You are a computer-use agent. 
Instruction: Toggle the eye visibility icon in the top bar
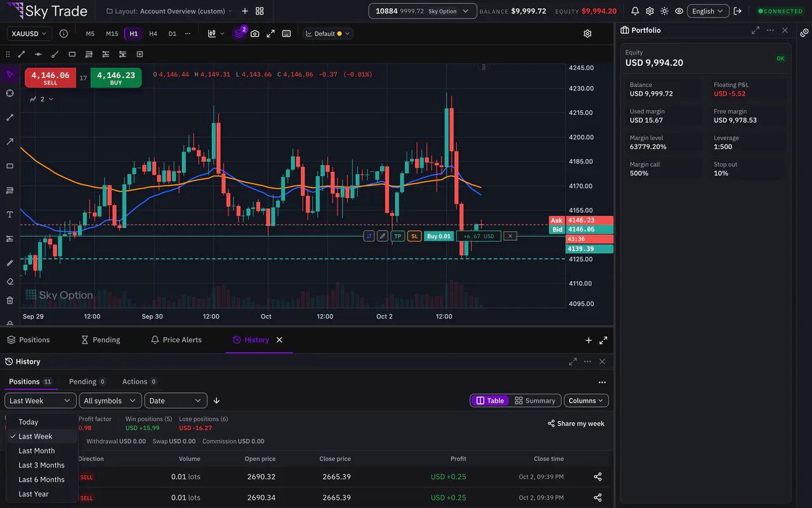(679, 11)
